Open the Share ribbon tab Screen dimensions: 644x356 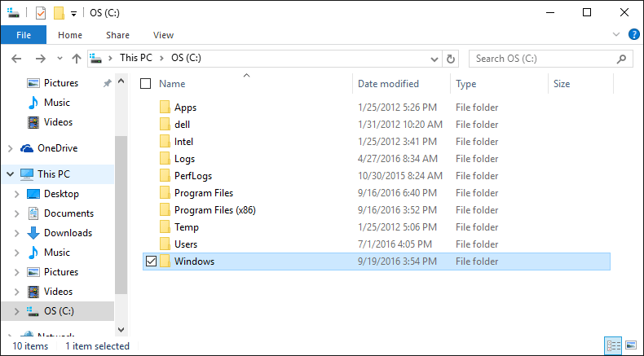click(117, 35)
